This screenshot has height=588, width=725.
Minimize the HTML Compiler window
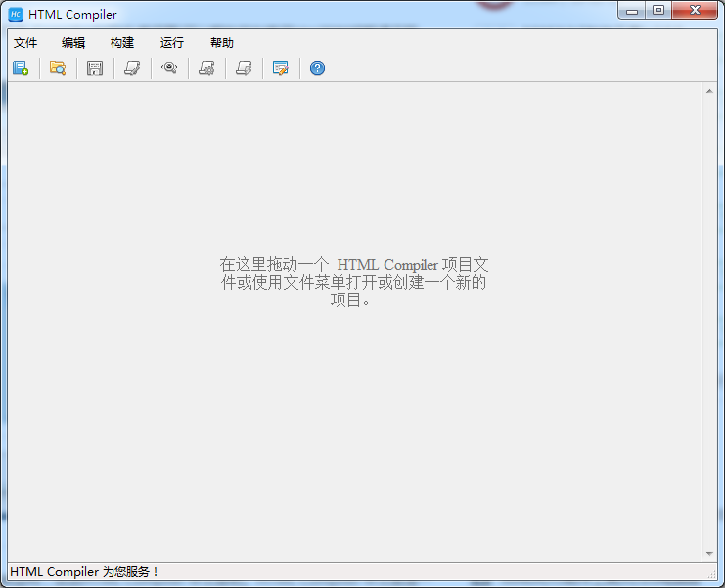pos(632,11)
